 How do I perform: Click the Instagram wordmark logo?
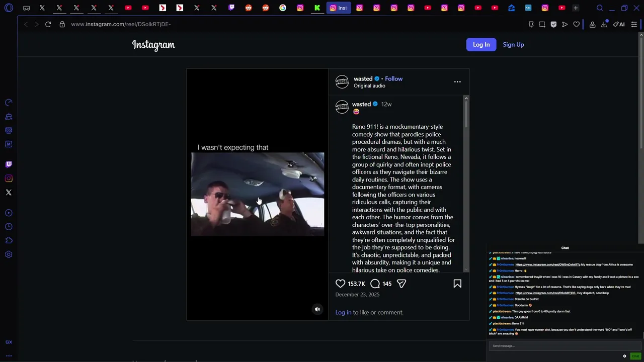(153, 45)
